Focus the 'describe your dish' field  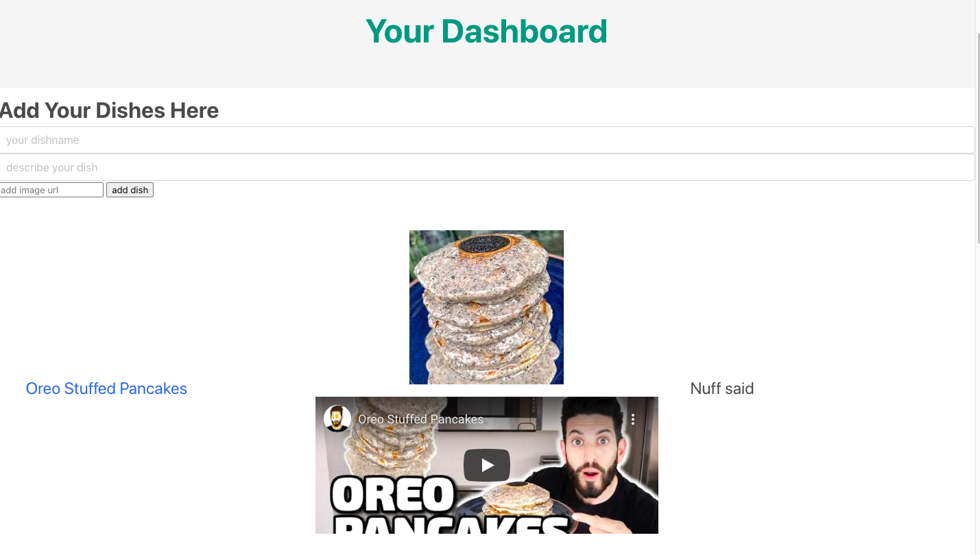coord(487,167)
